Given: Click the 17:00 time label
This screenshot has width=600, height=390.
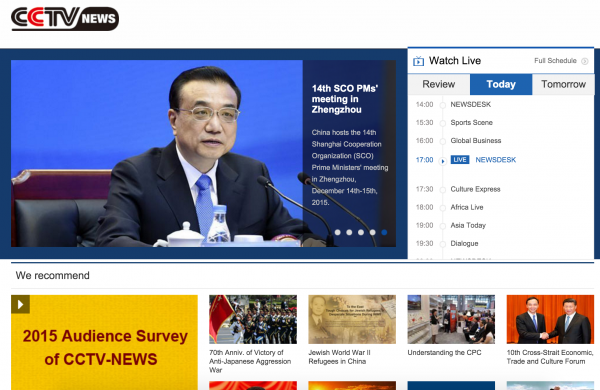Looking at the screenshot, I should click(x=424, y=160).
